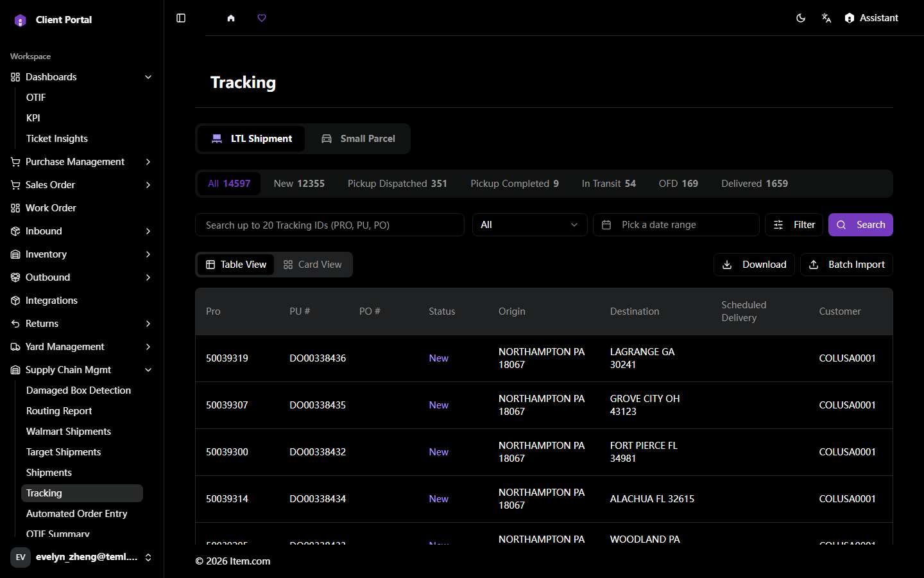Open the user account switcher
924x578 pixels.
81,557
